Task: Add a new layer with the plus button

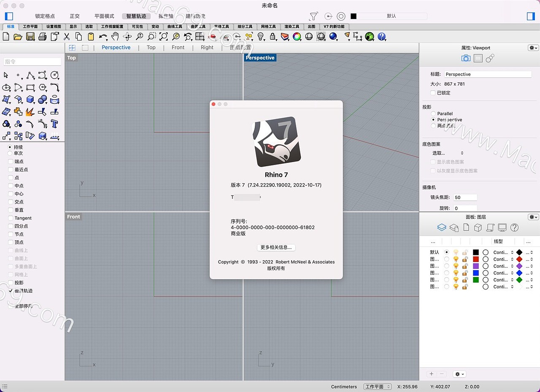Action: pyautogui.click(x=431, y=374)
